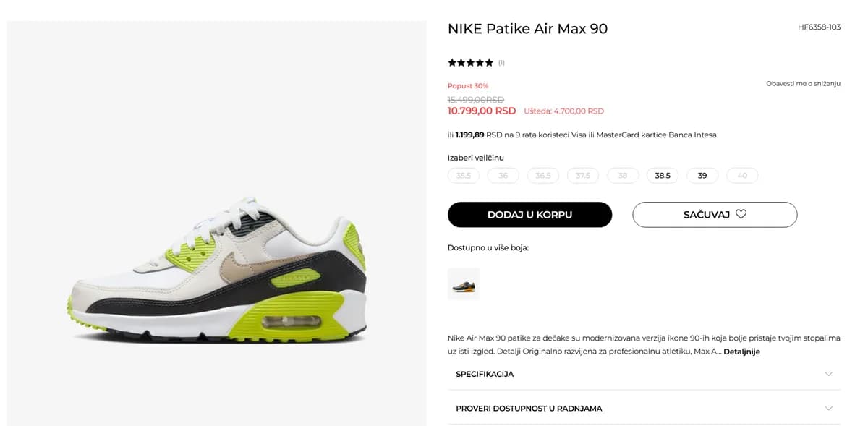Select size 38 option
Viewport: 868px width, 426px height.
point(623,176)
